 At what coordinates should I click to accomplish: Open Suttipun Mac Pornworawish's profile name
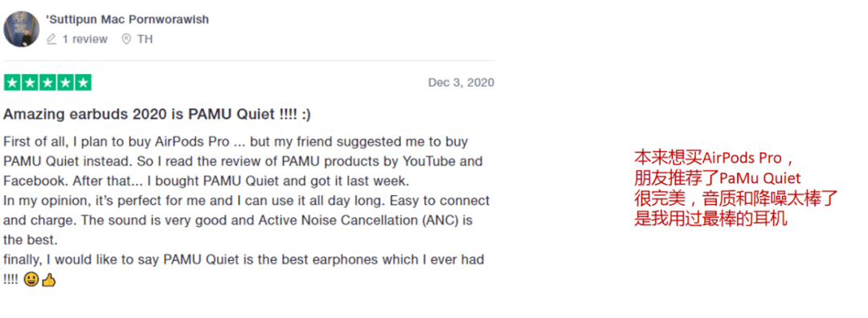pyautogui.click(x=127, y=19)
